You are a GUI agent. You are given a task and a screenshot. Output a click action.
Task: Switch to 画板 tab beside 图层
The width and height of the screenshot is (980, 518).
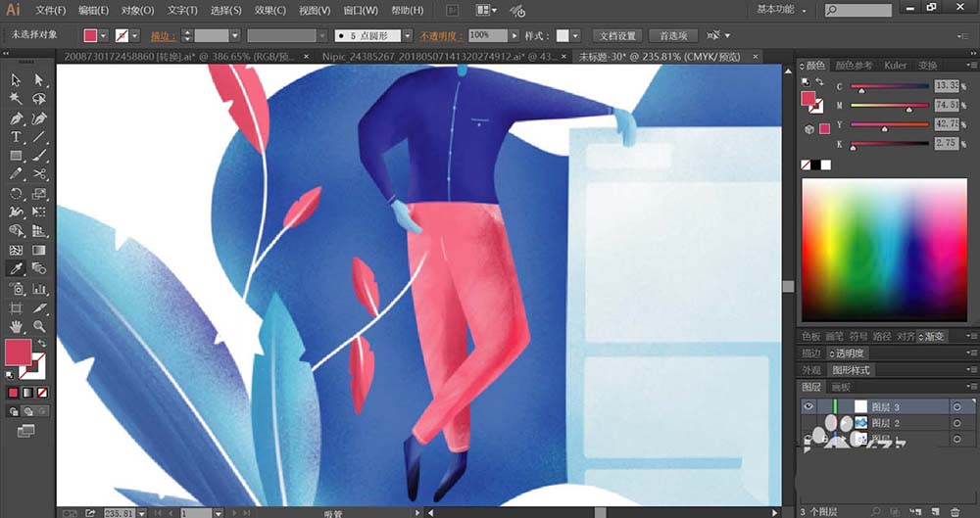(841, 387)
